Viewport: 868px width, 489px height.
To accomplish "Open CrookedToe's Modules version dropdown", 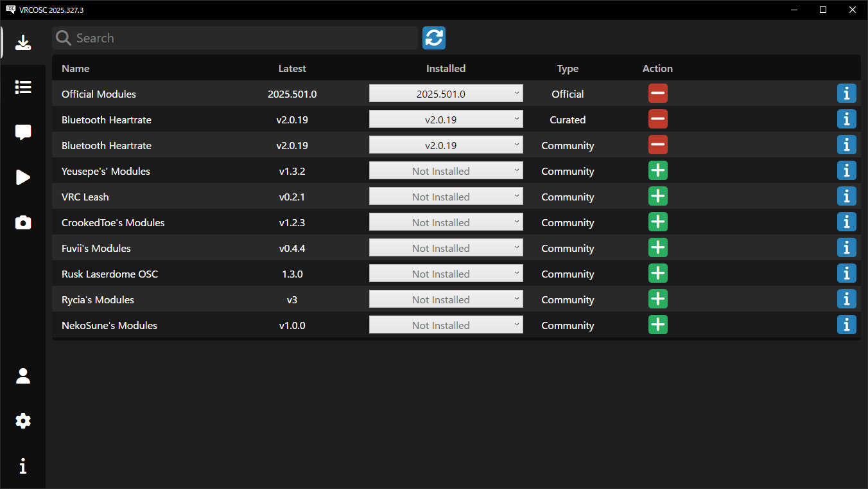I will (446, 222).
